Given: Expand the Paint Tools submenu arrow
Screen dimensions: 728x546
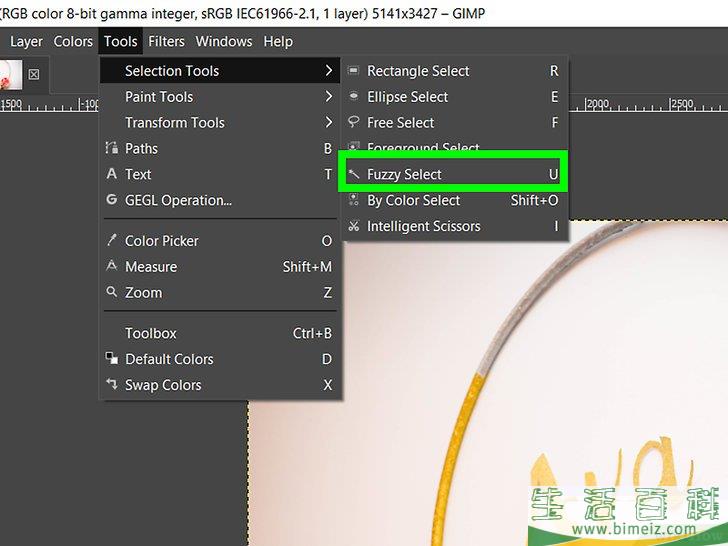Looking at the screenshot, I should (x=328, y=97).
